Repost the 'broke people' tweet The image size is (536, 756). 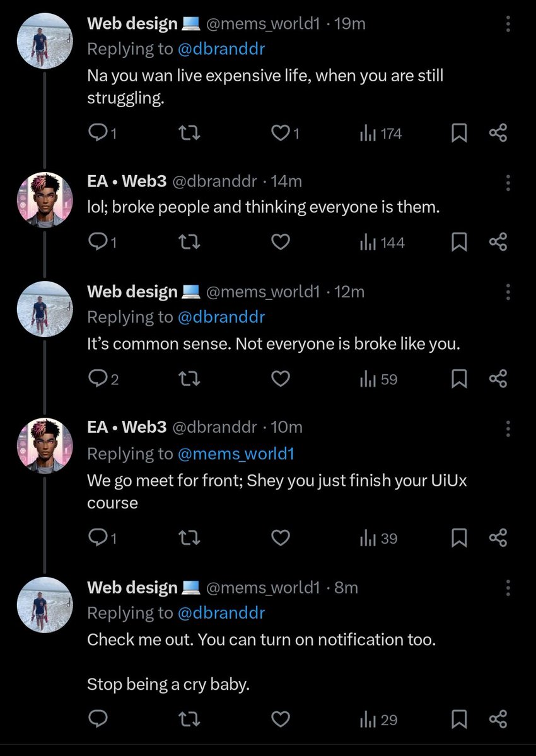pos(189,242)
